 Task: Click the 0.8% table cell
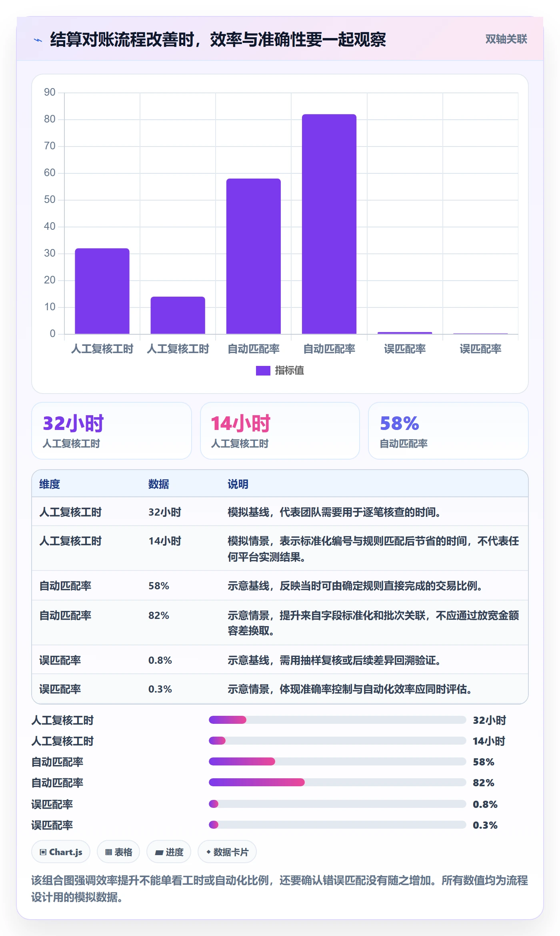pos(160,660)
